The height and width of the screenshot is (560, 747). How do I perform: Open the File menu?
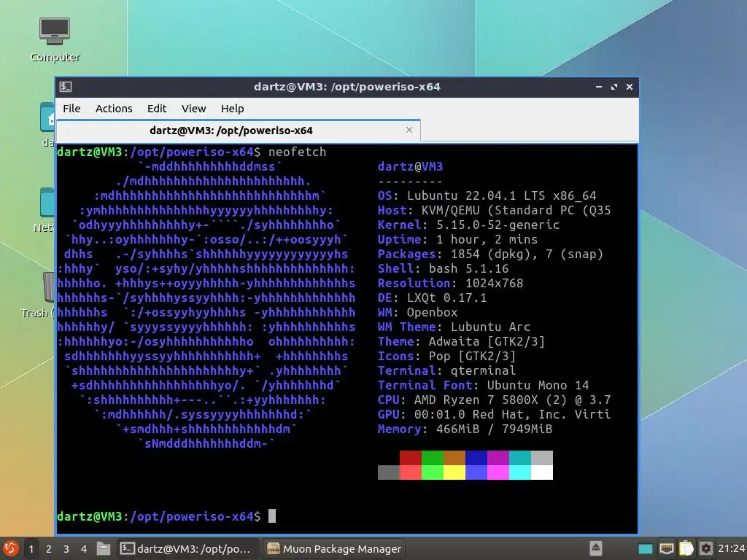[x=71, y=109]
